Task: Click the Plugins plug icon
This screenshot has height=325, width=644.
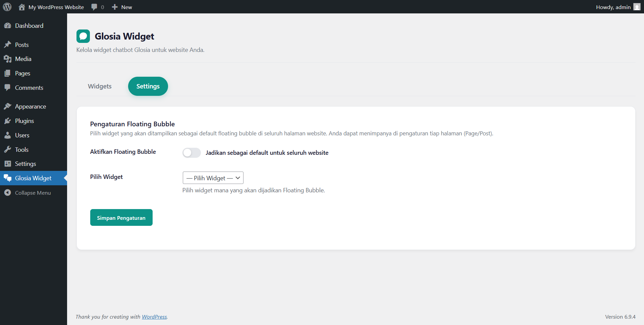Action: coord(8,121)
